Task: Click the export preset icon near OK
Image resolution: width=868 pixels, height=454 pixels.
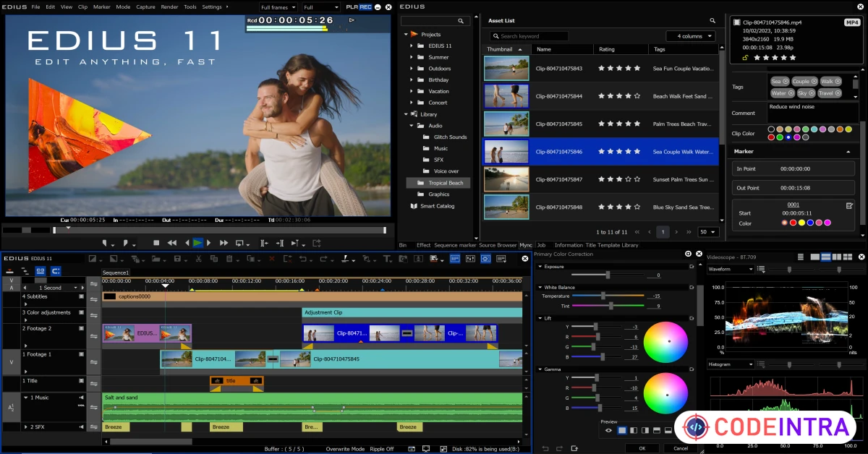Action: pyautogui.click(x=574, y=448)
